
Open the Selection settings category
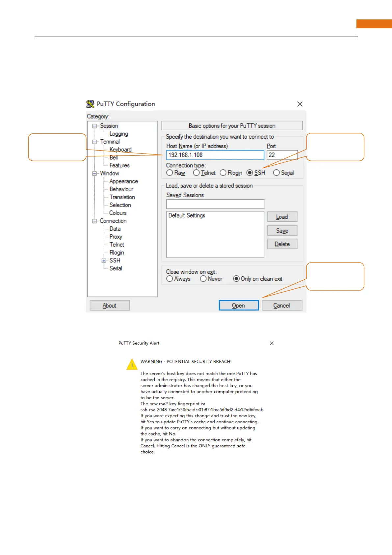pos(120,205)
